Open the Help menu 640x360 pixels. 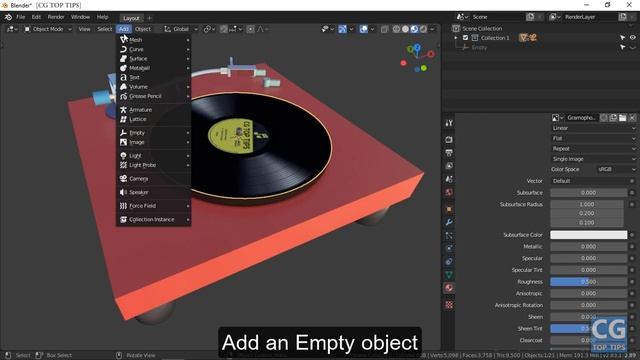click(102, 17)
